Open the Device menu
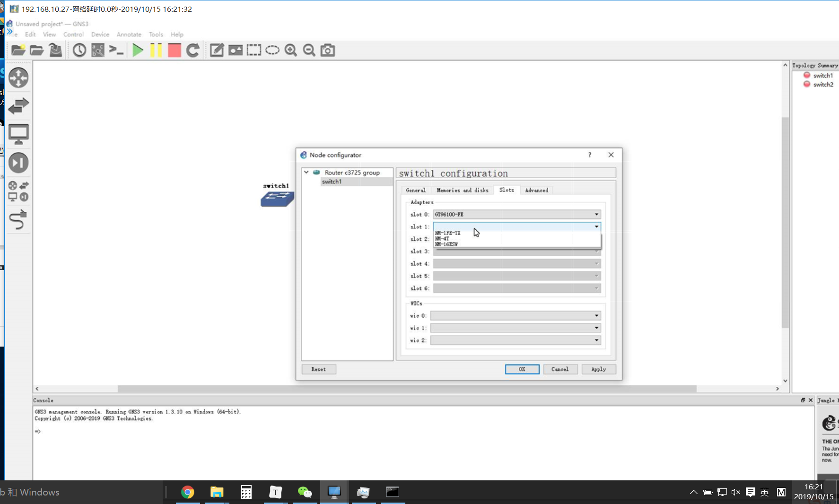The image size is (839, 504). [100, 35]
